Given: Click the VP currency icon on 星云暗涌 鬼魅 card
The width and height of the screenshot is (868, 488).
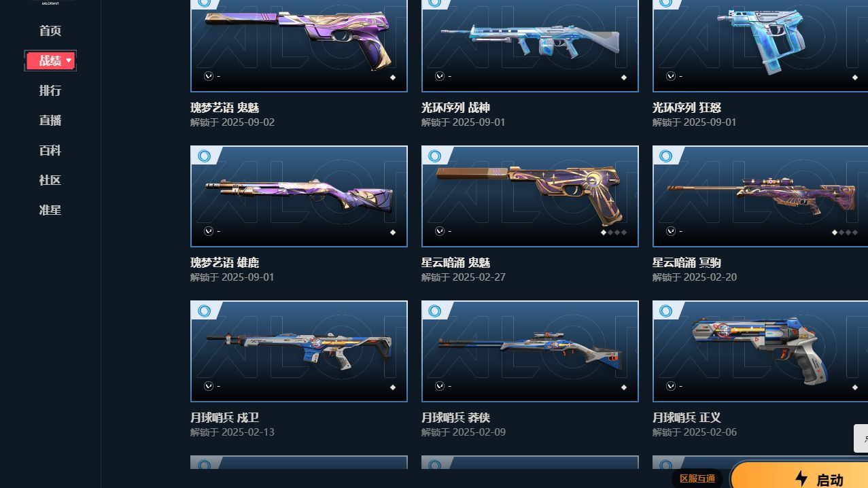Looking at the screenshot, I should (x=440, y=231).
